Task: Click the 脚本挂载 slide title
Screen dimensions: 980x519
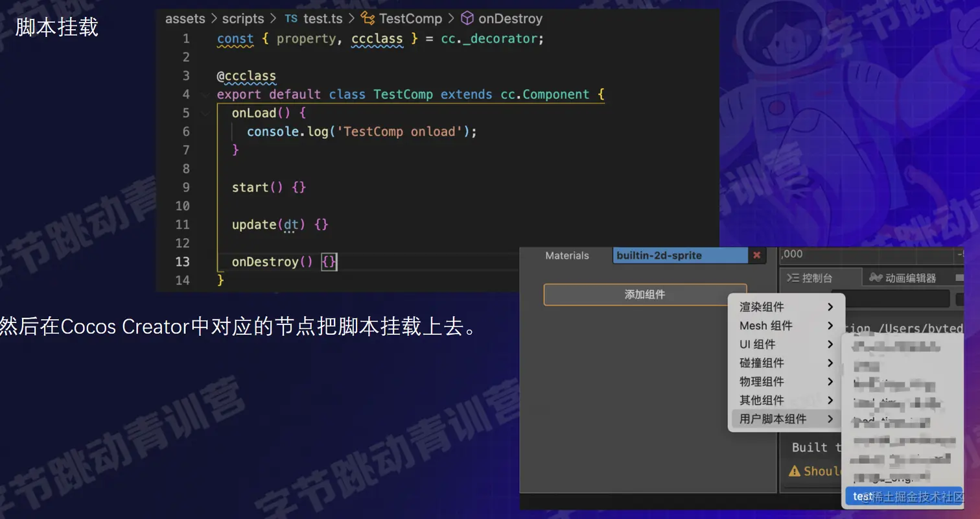Action: tap(57, 27)
